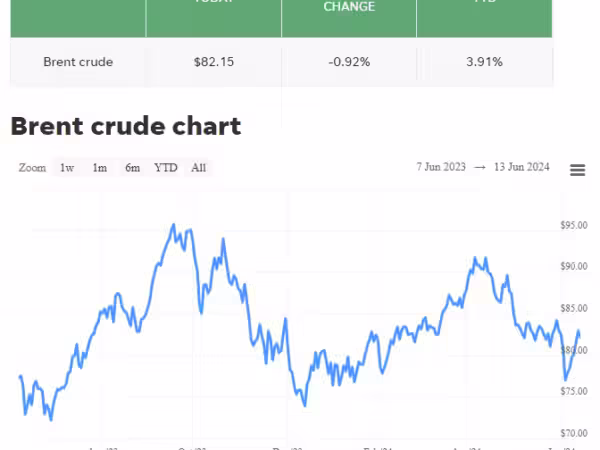Click the $95.00 axis label
The height and width of the screenshot is (450, 600).
573,225
